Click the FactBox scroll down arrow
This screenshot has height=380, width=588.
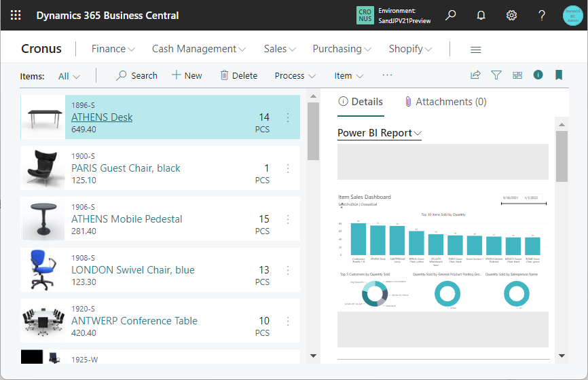coord(562,356)
